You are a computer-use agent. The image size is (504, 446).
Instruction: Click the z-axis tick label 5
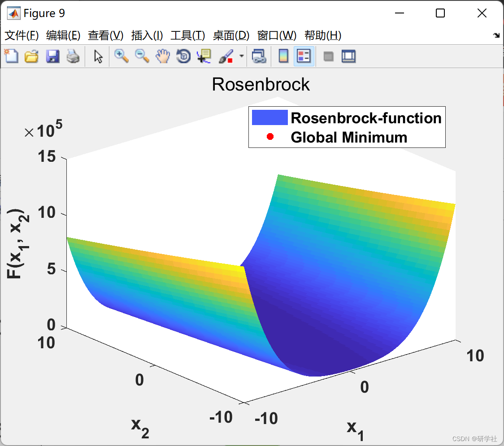[52, 268]
